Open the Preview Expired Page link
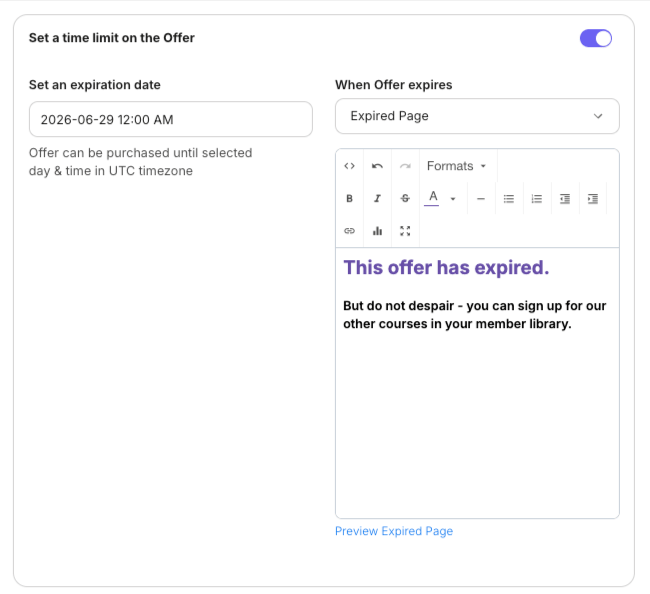The width and height of the screenshot is (650, 594). pos(394,531)
